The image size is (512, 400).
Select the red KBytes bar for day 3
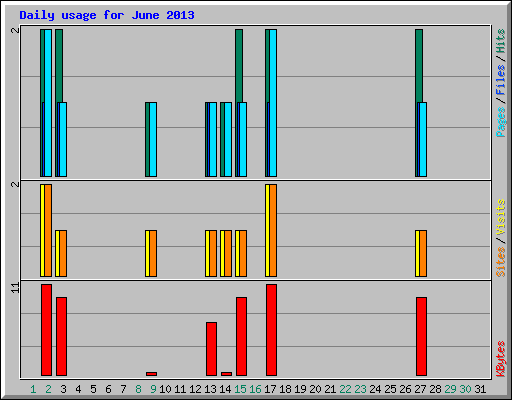click(61, 336)
